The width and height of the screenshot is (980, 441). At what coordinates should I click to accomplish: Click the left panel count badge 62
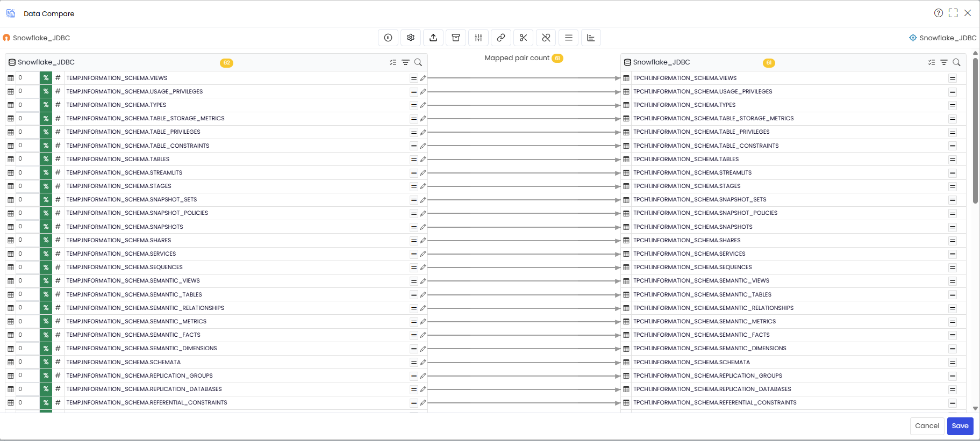227,63
